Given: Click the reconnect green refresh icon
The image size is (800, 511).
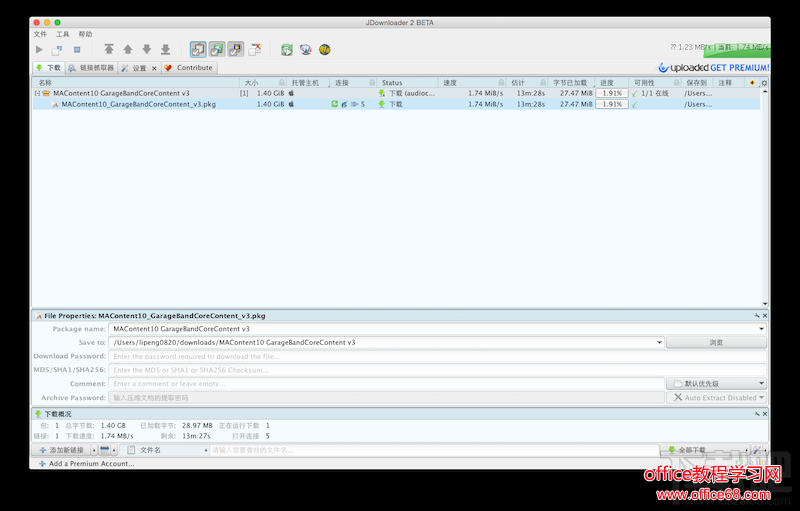Looking at the screenshot, I should pyautogui.click(x=287, y=49).
